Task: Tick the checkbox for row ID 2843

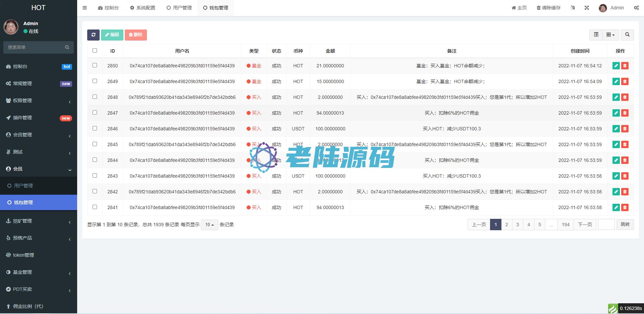Action: tap(95, 176)
